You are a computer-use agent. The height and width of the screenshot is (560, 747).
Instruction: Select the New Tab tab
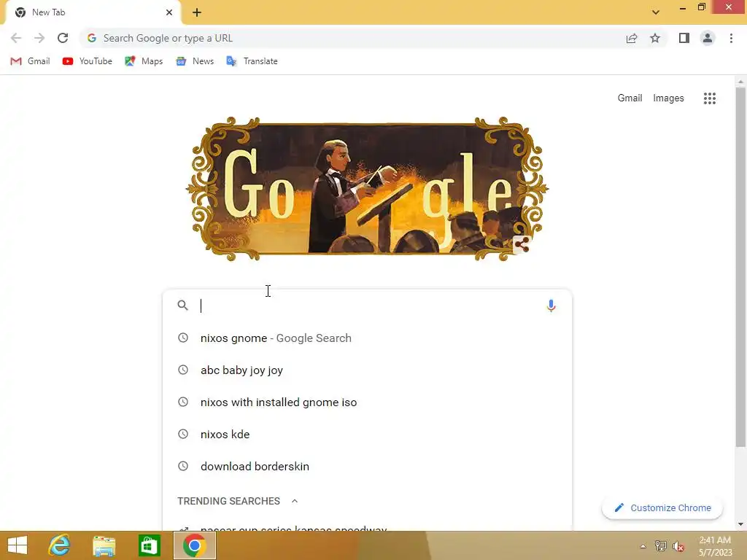(x=93, y=13)
